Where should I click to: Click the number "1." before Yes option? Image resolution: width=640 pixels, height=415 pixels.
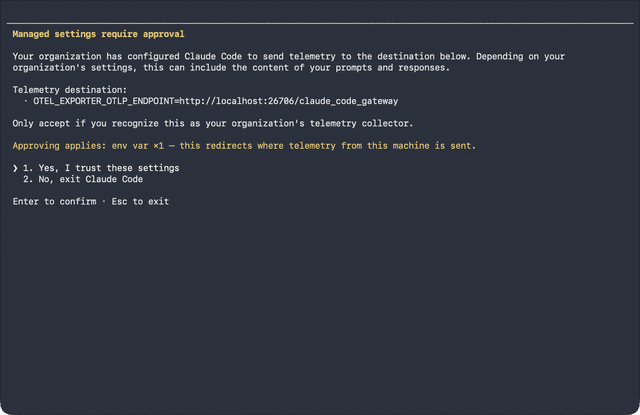click(x=28, y=168)
